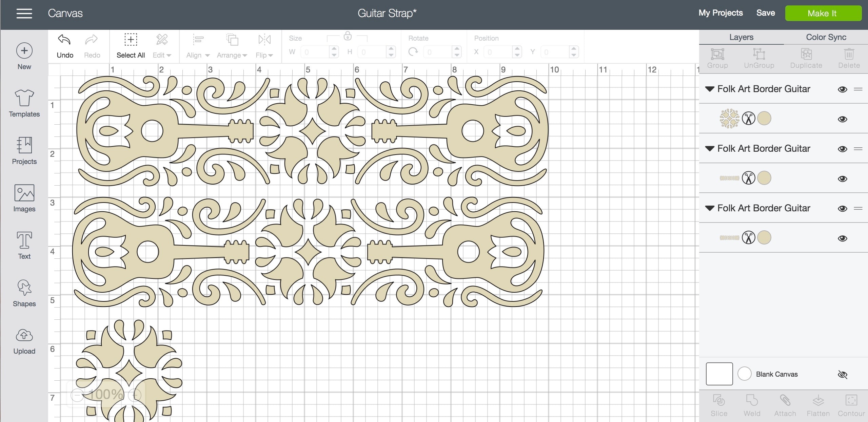The width and height of the screenshot is (868, 422).
Task: Click the Delete layer icon
Action: pyautogui.click(x=849, y=59)
